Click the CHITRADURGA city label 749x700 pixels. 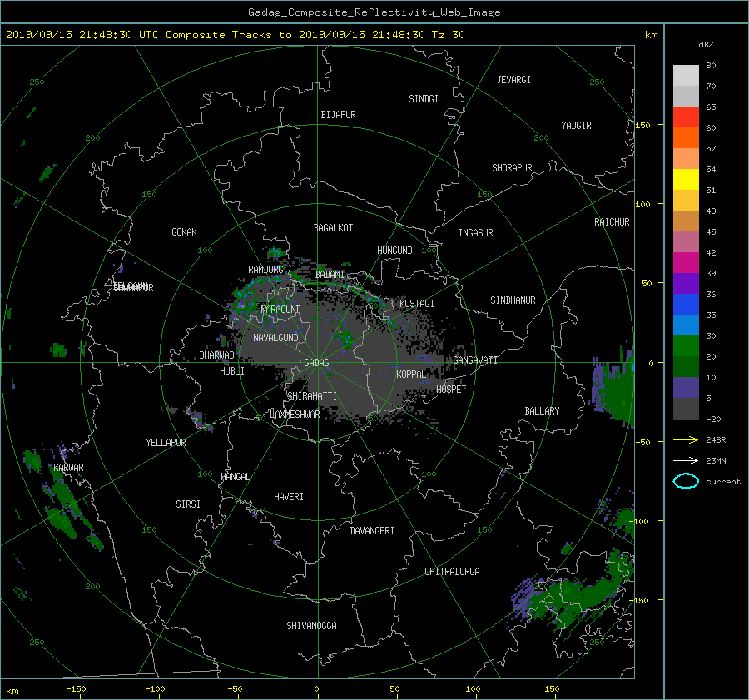click(453, 572)
